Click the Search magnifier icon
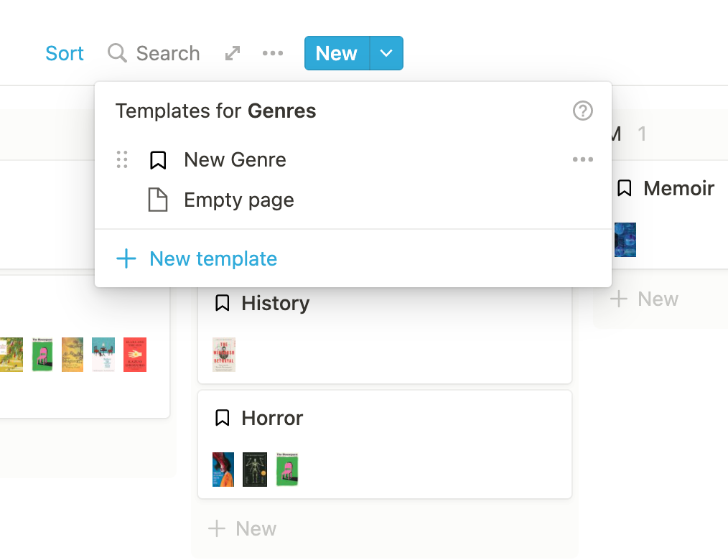Screen dimensions: 728x560 [117, 53]
